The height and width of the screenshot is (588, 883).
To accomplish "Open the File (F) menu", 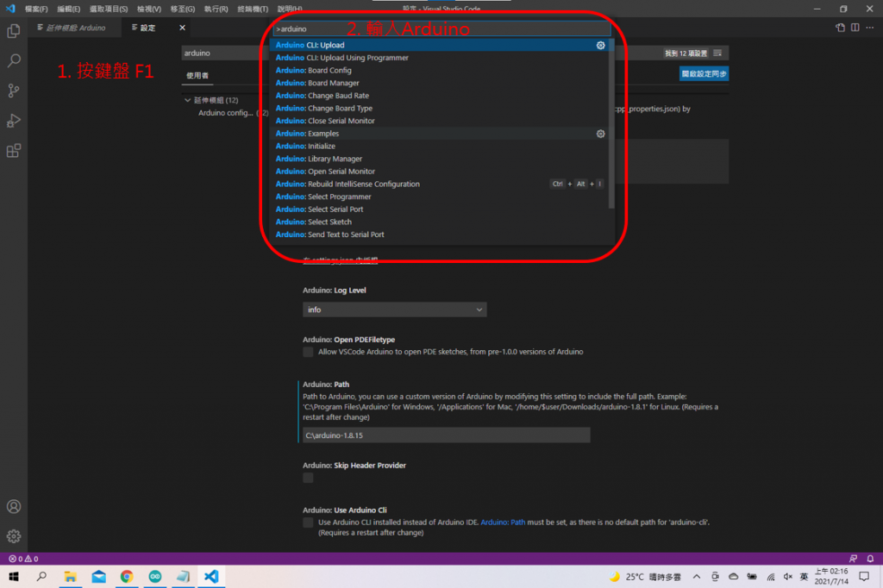I will coord(36,9).
